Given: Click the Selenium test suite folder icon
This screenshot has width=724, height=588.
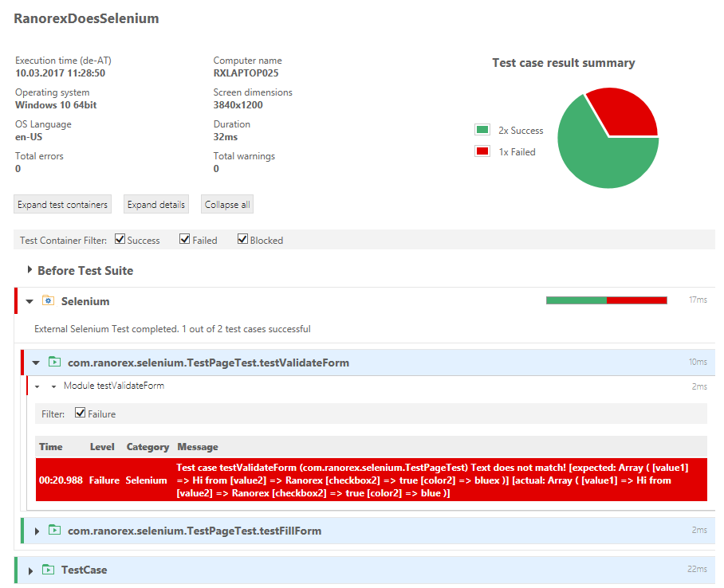Looking at the screenshot, I should (48, 301).
